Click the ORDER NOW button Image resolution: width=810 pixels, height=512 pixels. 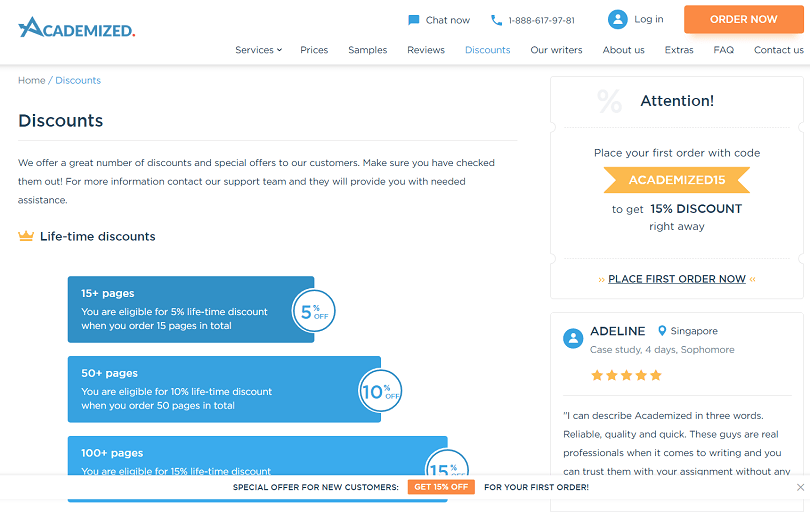743,20
